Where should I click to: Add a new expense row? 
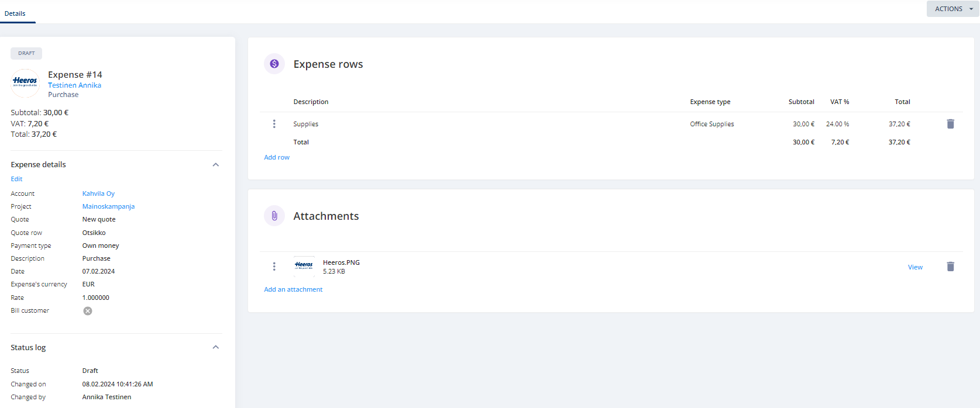tap(277, 157)
